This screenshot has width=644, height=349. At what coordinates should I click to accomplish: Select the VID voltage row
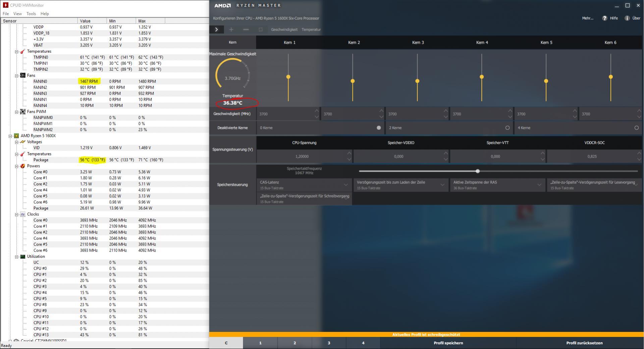click(x=104, y=148)
